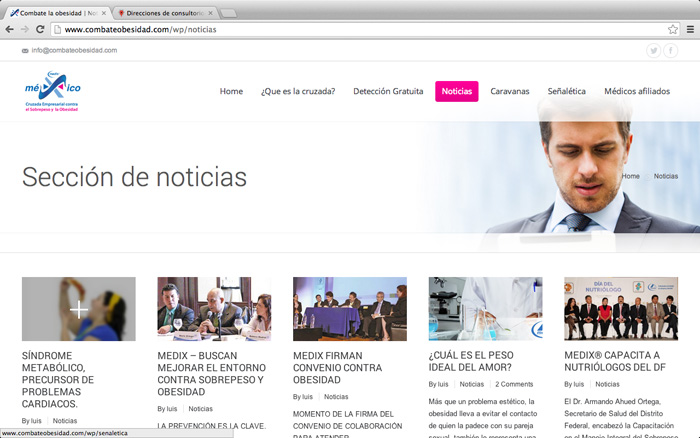The height and width of the screenshot is (438, 700).
Task: Open the Medix buscan mejorar thumbnail
Action: 214,309
